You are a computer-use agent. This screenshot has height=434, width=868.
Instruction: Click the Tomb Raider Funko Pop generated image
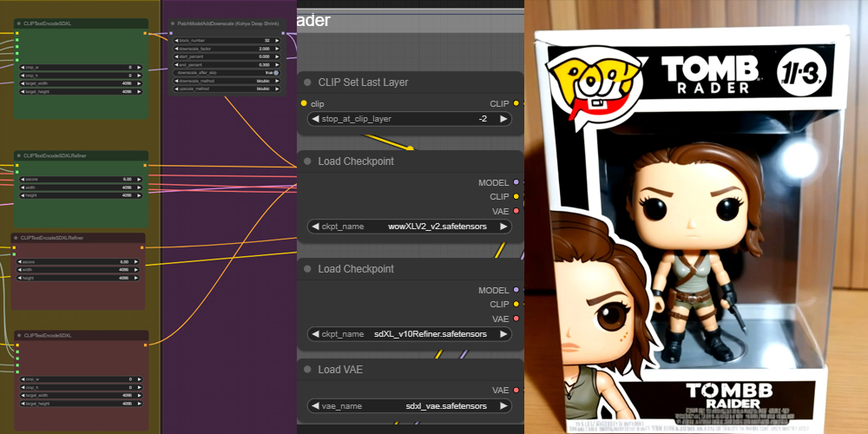[x=696, y=217]
